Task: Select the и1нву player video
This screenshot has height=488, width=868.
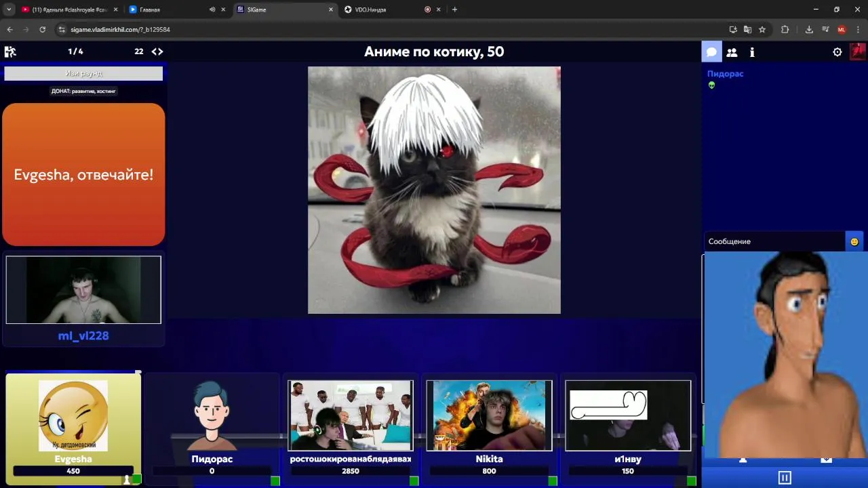Action: [628, 415]
